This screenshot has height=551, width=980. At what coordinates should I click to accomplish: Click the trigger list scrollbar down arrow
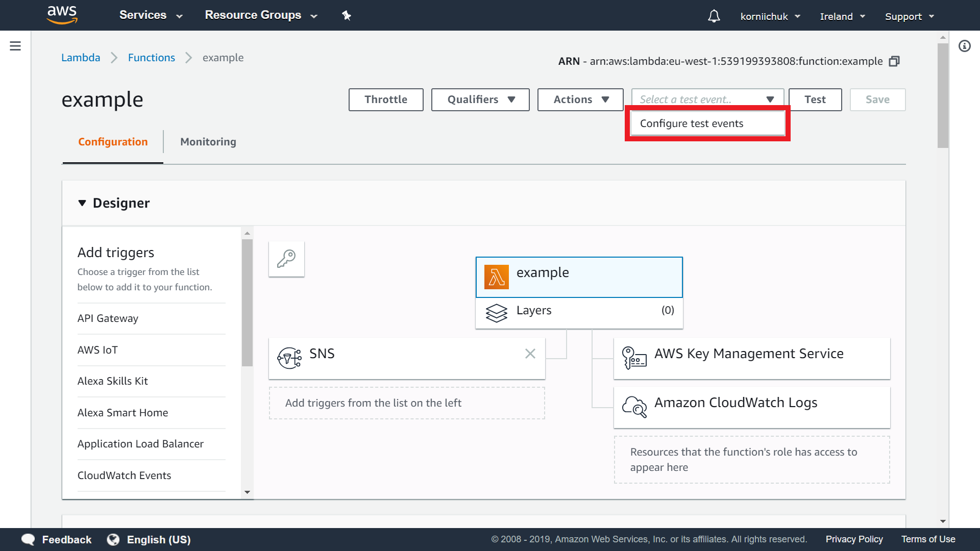point(247,492)
